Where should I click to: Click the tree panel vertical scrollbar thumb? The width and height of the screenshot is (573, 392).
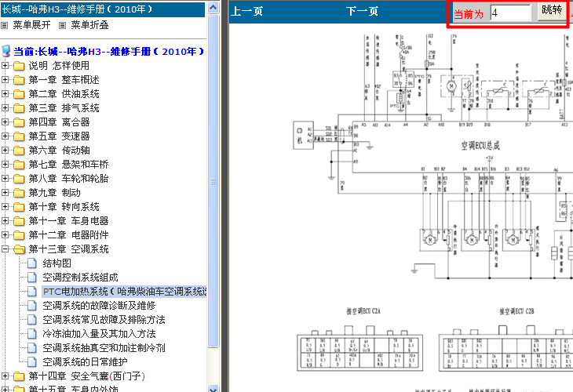213,181
